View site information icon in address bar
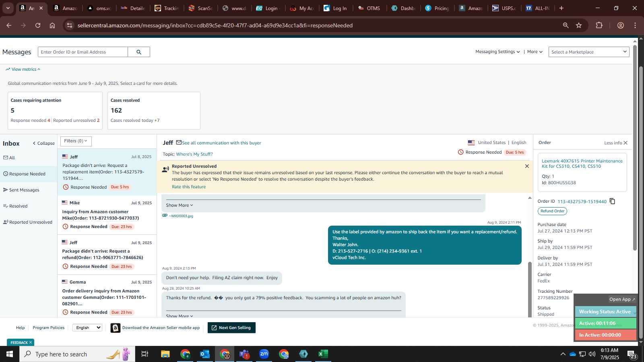Viewport: 644px width, 362px height. (x=70, y=25)
